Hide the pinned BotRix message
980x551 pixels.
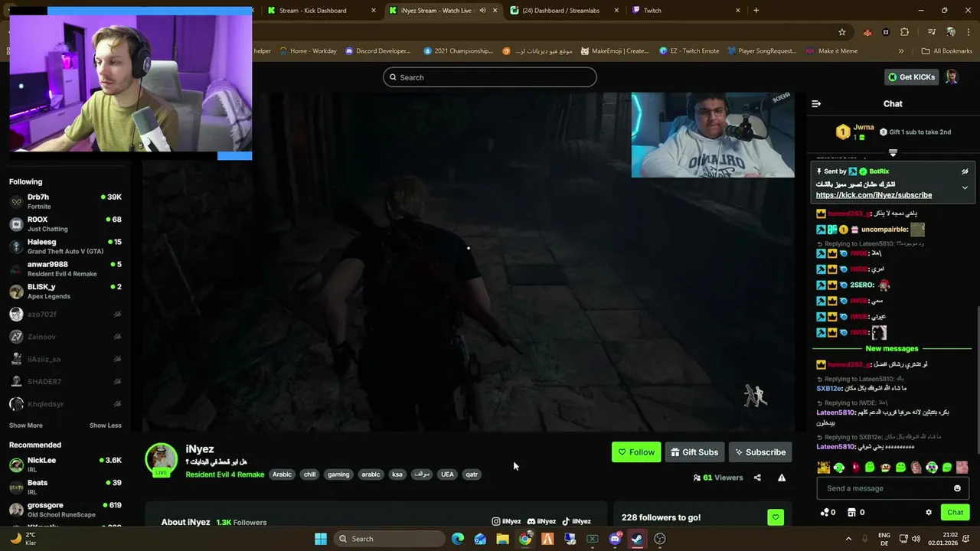click(965, 171)
